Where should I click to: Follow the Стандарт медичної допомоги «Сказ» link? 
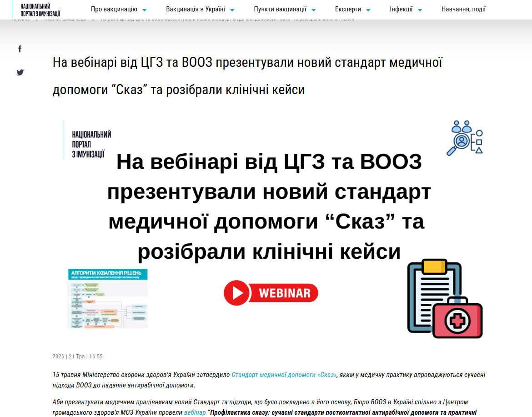click(x=284, y=375)
